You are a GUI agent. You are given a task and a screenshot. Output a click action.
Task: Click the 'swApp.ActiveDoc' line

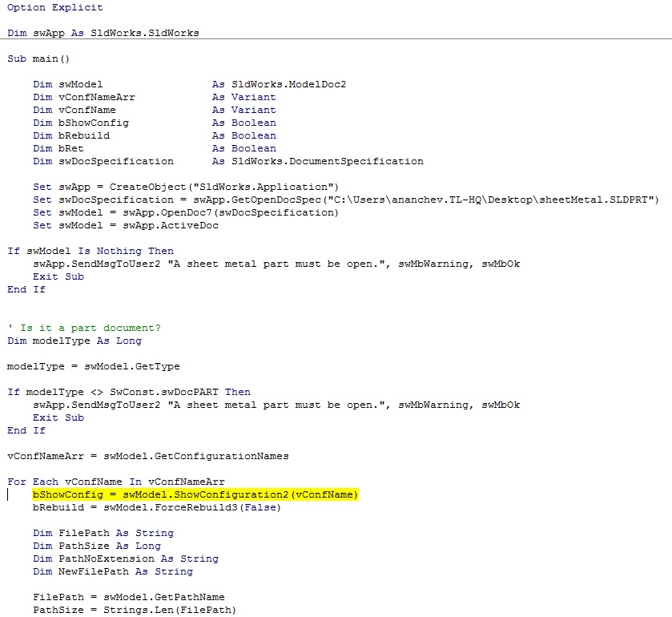[126, 225]
